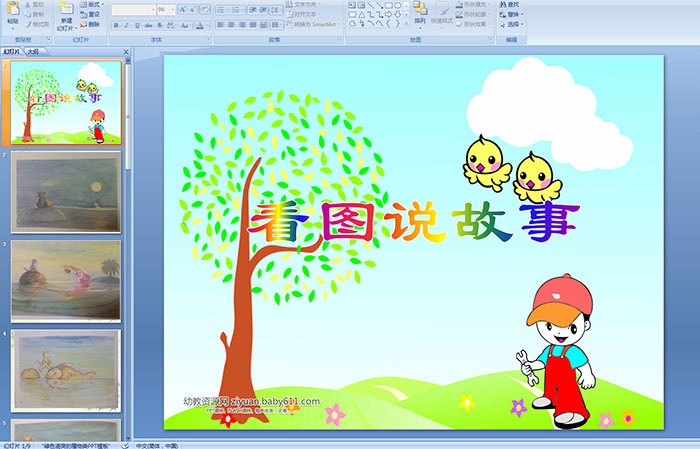This screenshot has width=700, height=449.
Task: Click the Replace (替换) button
Action: coord(512,14)
